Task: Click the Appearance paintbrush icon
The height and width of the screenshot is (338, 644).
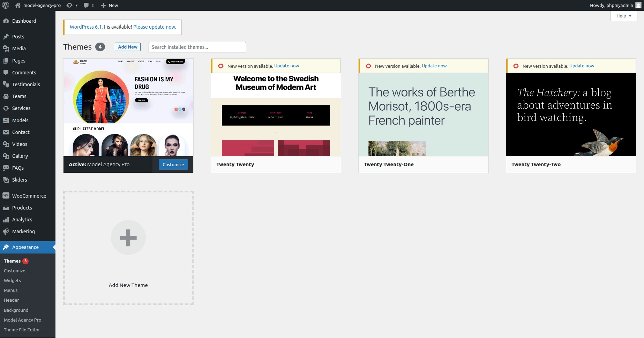Action: 6,247
